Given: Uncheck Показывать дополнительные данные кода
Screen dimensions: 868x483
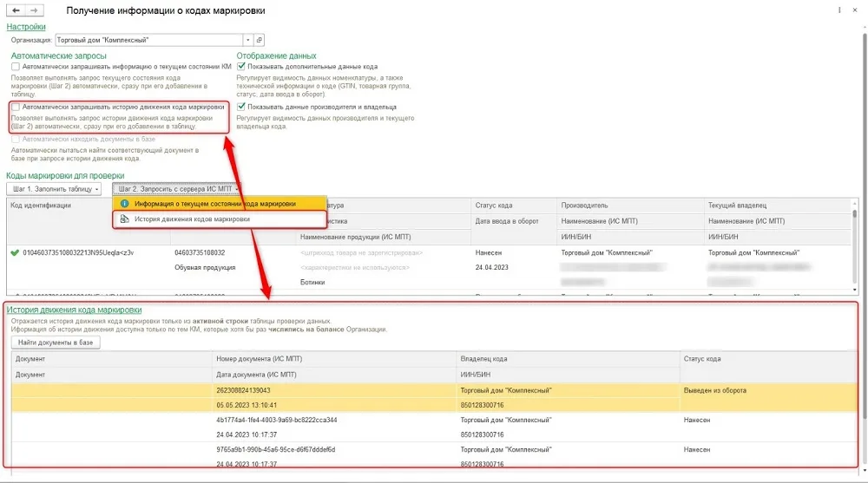Looking at the screenshot, I should pyautogui.click(x=241, y=67).
